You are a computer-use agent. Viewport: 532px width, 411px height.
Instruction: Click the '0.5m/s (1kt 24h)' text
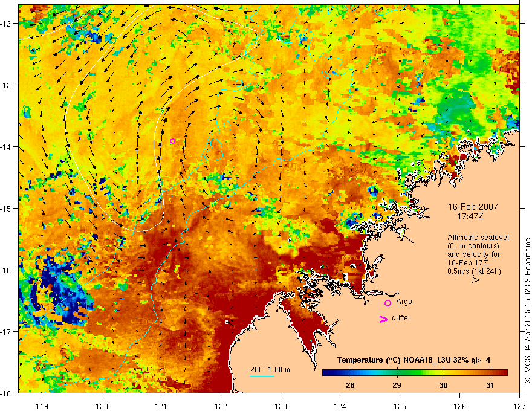click(474, 271)
